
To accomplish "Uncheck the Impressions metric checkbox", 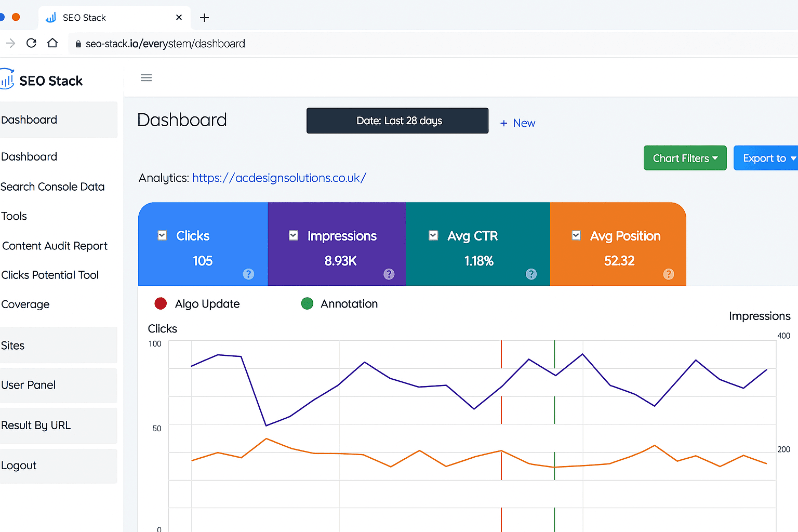I will tap(293, 235).
